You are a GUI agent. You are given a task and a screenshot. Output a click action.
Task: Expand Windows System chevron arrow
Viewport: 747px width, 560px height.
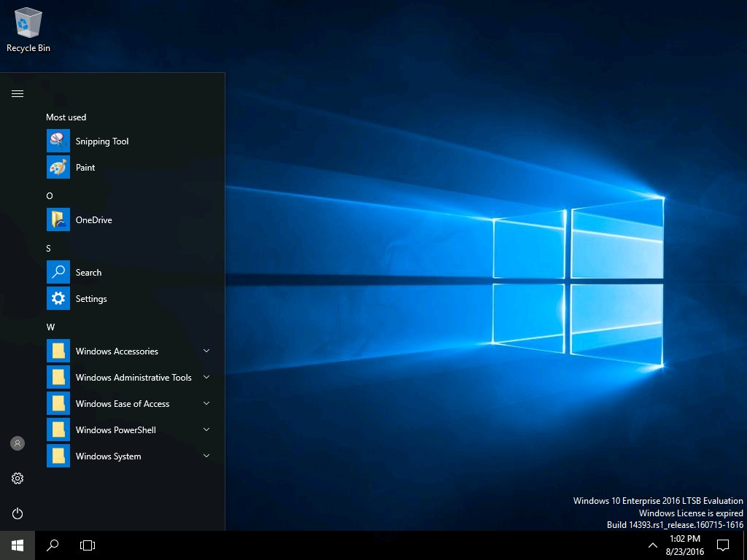(x=206, y=456)
